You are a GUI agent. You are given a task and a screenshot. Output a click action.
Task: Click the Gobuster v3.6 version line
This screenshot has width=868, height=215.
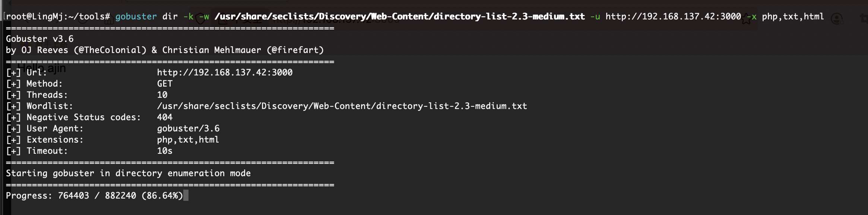click(40, 39)
